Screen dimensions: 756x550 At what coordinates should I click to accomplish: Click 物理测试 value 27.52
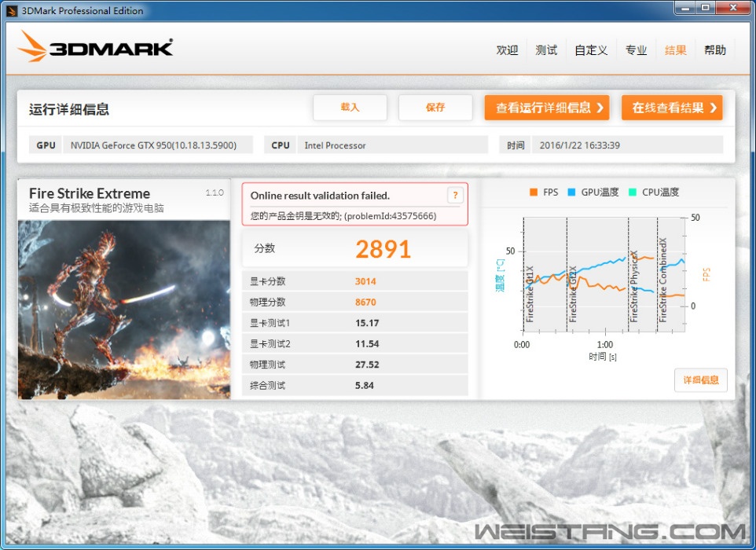coord(367,365)
